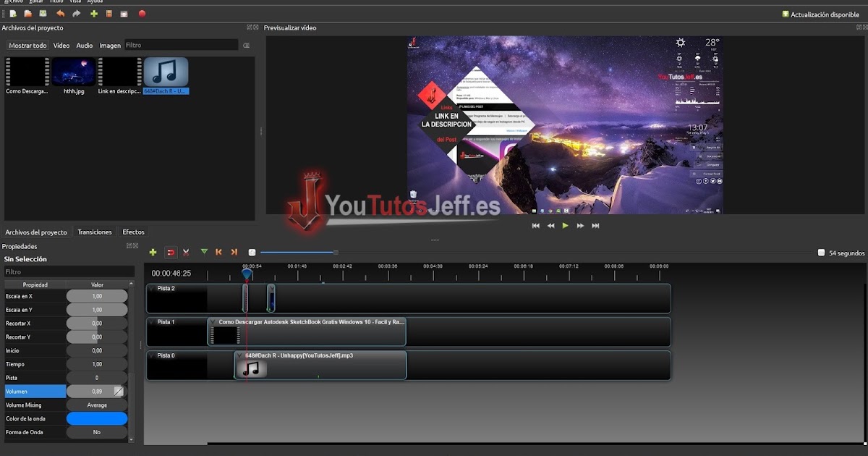Change the Forma de Onda value
Screen dimensions: 868x456
(x=97, y=432)
